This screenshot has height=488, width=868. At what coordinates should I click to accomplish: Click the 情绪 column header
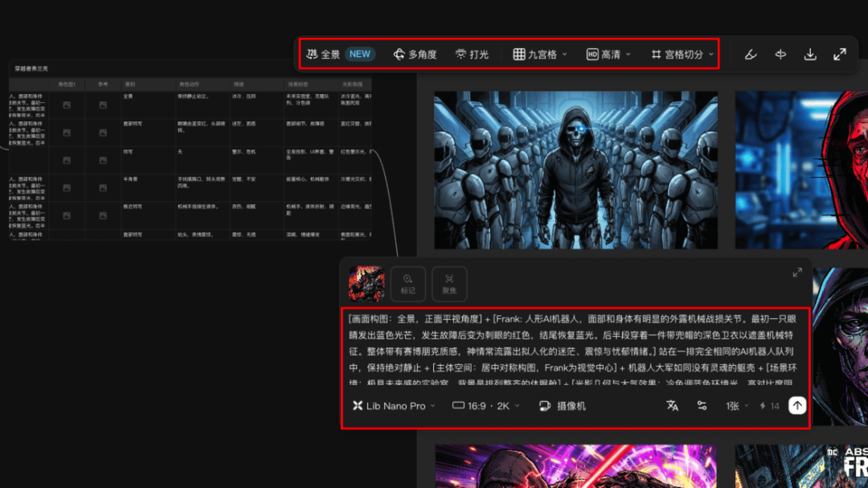[x=239, y=84]
